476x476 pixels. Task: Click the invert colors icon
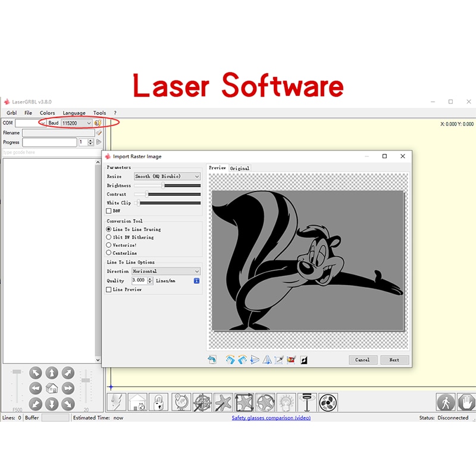click(x=303, y=360)
